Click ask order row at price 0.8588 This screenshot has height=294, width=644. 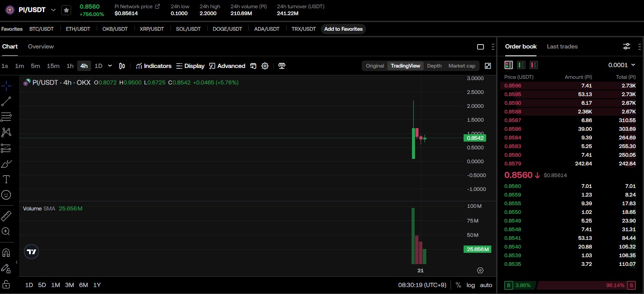[x=570, y=112]
